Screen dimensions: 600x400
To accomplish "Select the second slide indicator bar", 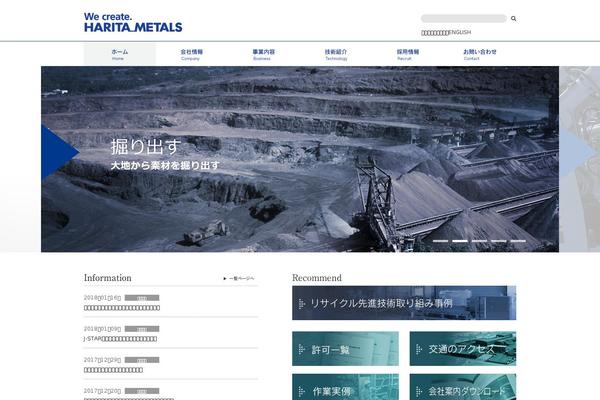I will (460, 241).
